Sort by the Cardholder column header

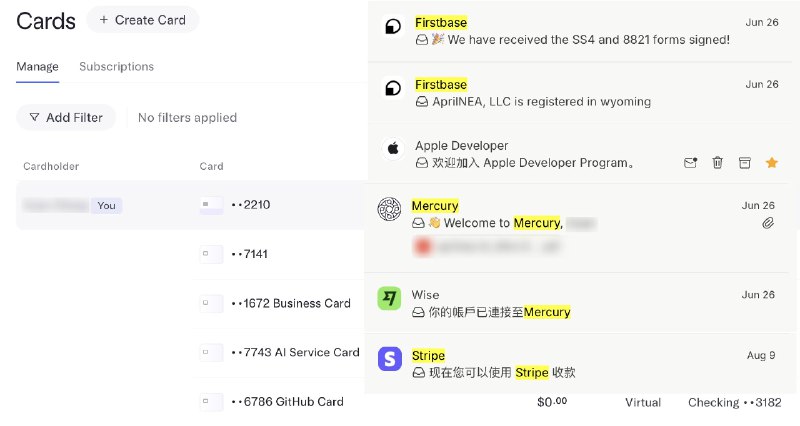click(51, 166)
